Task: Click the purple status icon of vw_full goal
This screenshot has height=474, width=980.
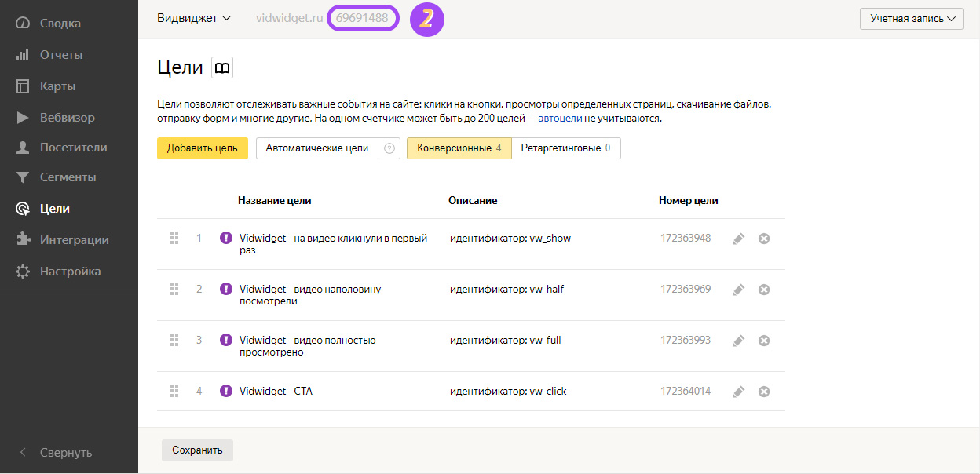Action: coord(226,340)
